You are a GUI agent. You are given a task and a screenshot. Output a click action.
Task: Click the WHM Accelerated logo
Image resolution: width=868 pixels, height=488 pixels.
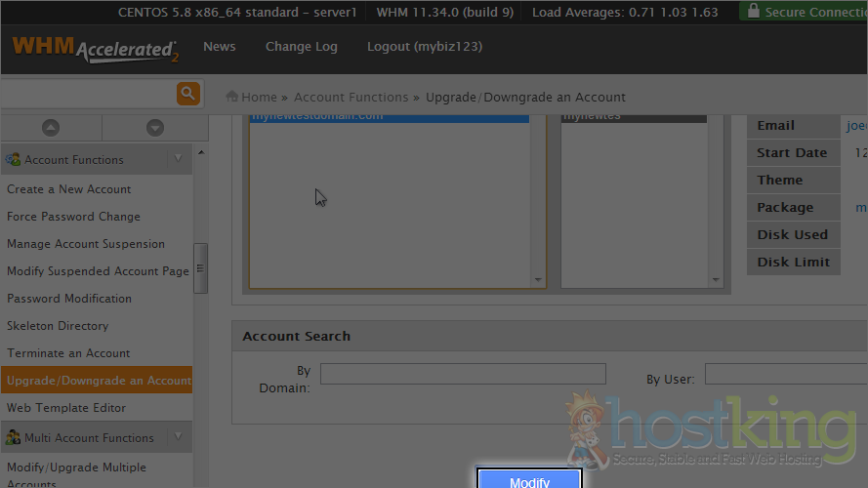(95, 49)
